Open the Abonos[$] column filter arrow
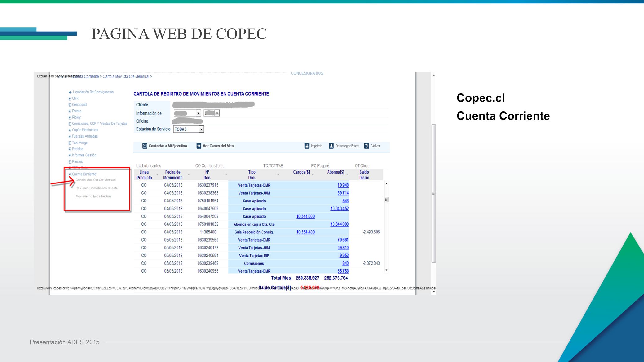The height and width of the screenshot is (362, 644). (347, 175)
